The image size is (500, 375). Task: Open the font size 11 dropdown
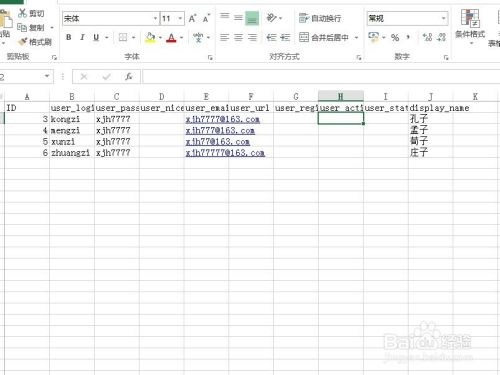tap(180, 18)
